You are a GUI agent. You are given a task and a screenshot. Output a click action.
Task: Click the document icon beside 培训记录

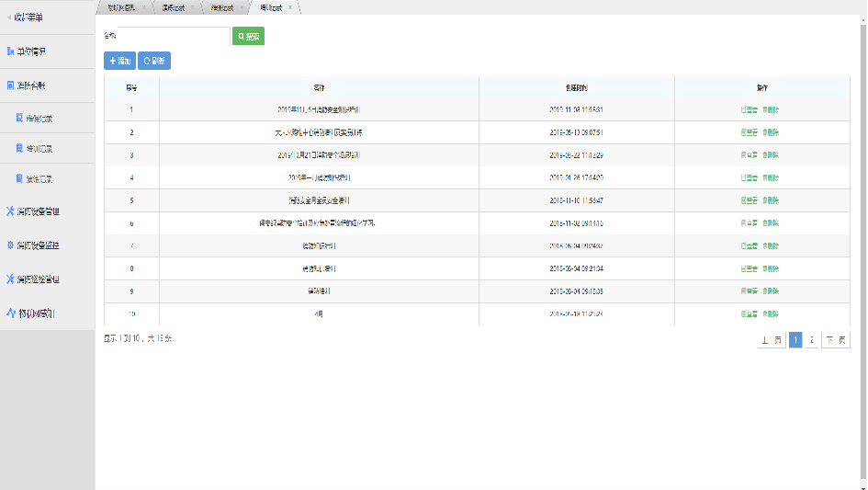pos(19,148)
